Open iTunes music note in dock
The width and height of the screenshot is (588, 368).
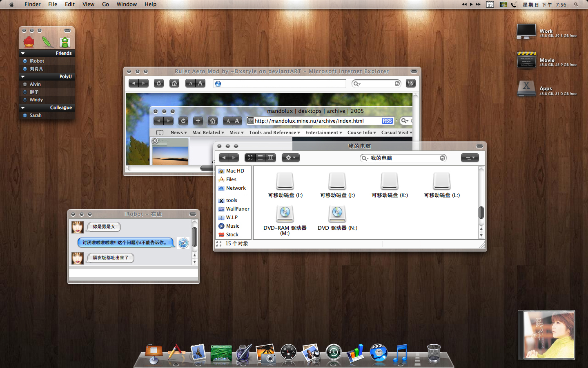coord(401,353)
